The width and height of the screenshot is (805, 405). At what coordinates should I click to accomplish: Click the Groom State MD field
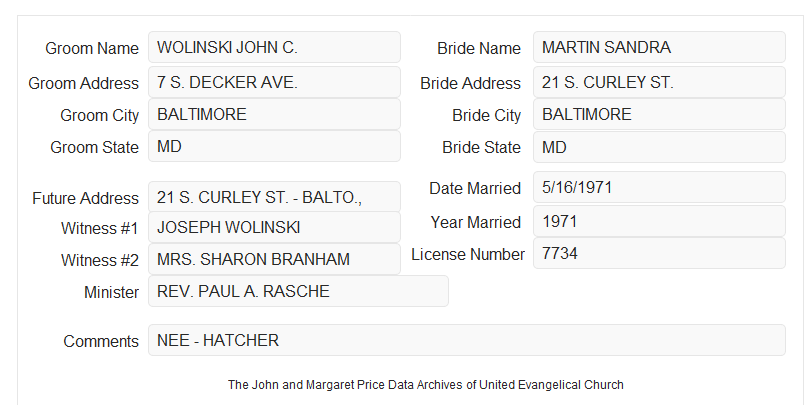coord(274,146)
